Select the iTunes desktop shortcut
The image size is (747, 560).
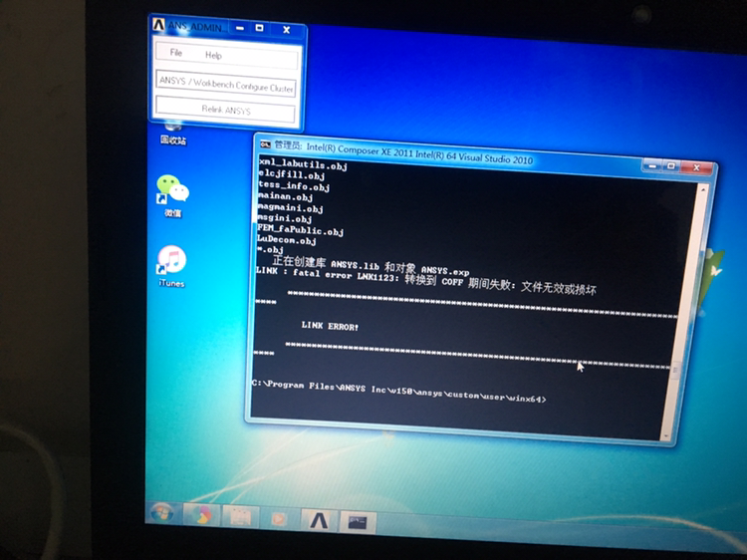(171, 266)
